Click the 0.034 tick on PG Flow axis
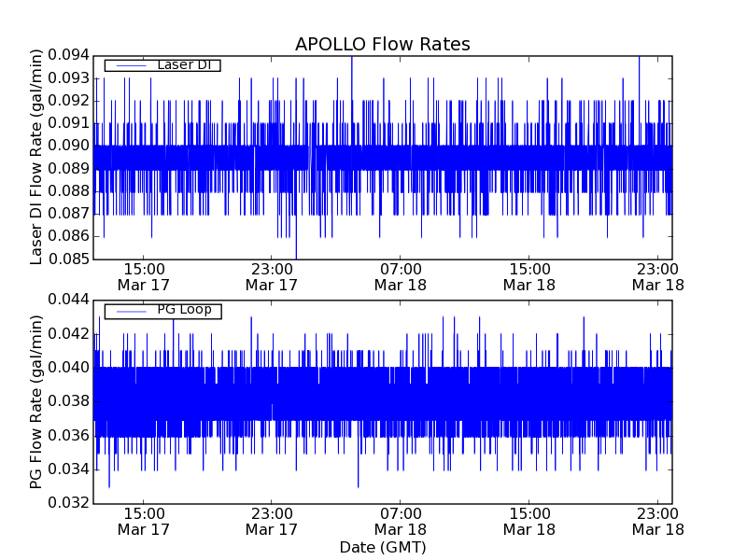 click(68, 469)
